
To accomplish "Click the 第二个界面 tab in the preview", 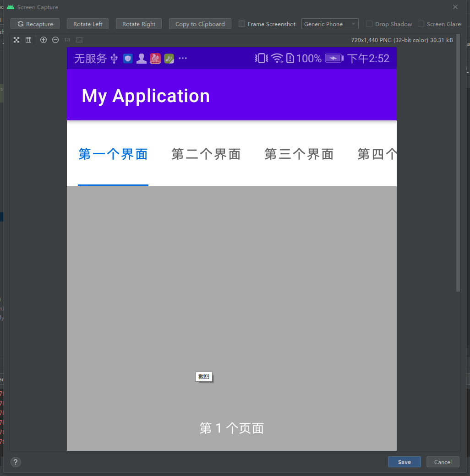I will pos(206,154).
